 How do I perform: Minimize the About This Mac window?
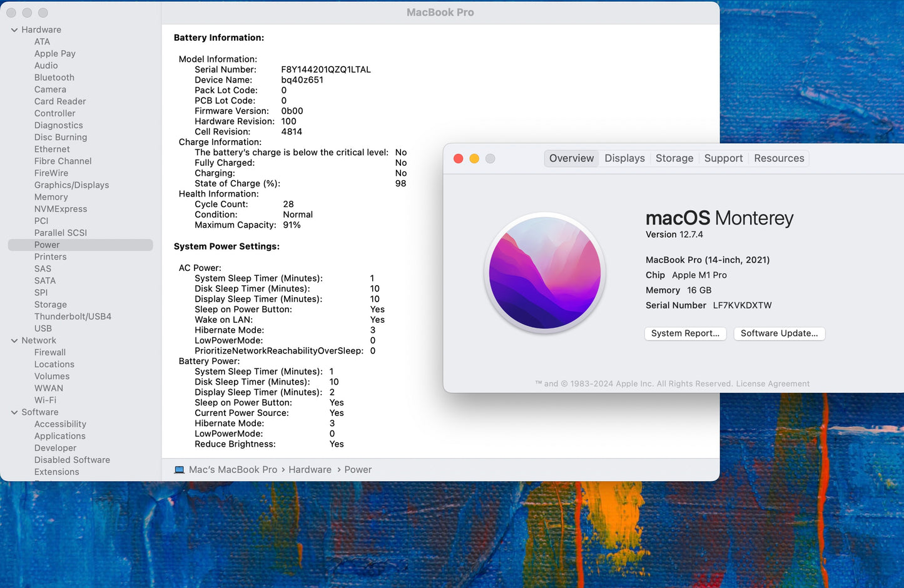474,159
